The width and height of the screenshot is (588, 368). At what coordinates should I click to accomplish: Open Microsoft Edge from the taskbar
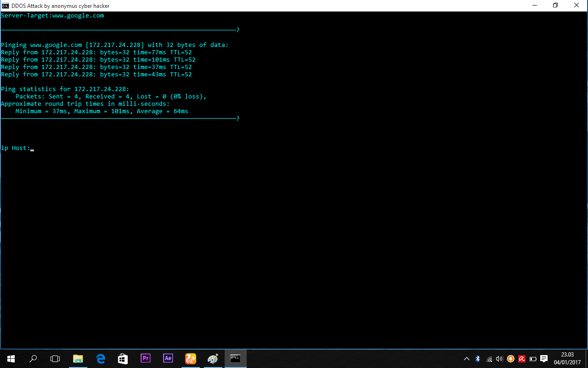pos(101,359)
